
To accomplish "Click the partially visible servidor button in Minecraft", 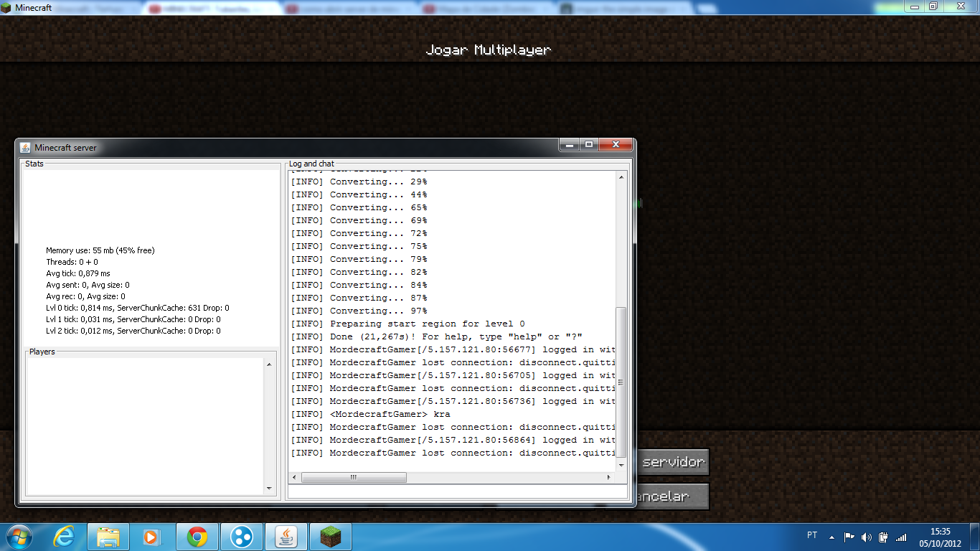I will pyautogui.click(x=672, y=462).
